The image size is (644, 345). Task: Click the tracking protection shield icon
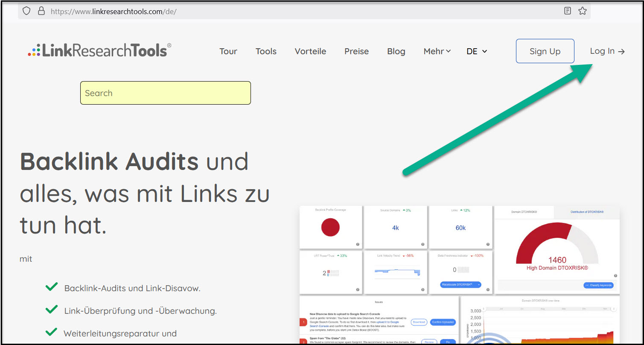26,11
